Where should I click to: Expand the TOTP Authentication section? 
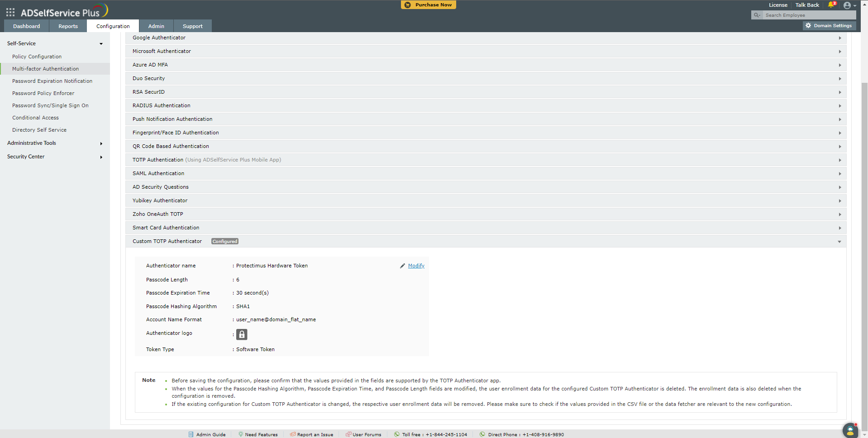coord(486,160)
